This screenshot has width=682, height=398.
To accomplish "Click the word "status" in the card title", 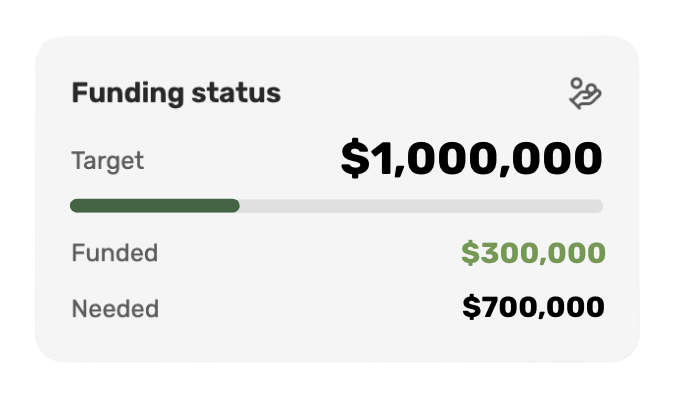I will coord(236,93).
